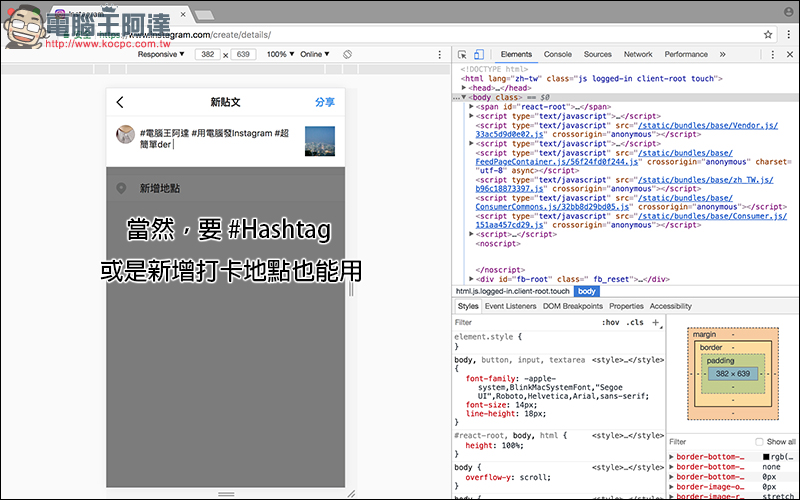Expand first border-bottom computed property with rgb value
The width and height of the screenshot is (800, 500).
tap(672, 457)
